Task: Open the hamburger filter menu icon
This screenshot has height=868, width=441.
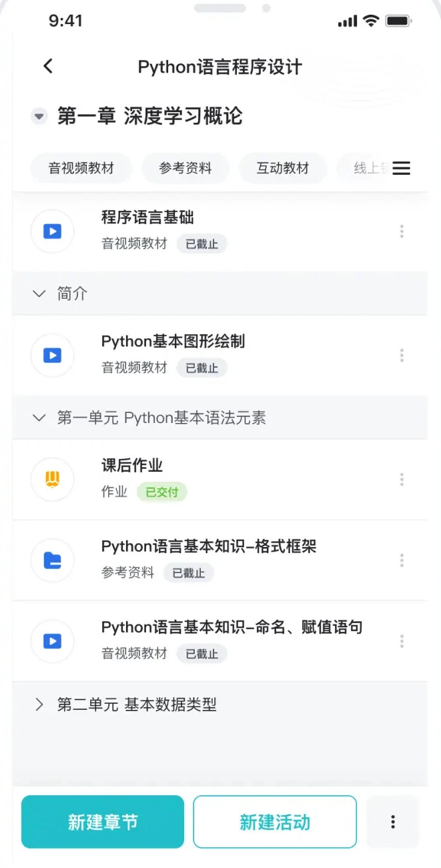Action: (x=402, y=168)
